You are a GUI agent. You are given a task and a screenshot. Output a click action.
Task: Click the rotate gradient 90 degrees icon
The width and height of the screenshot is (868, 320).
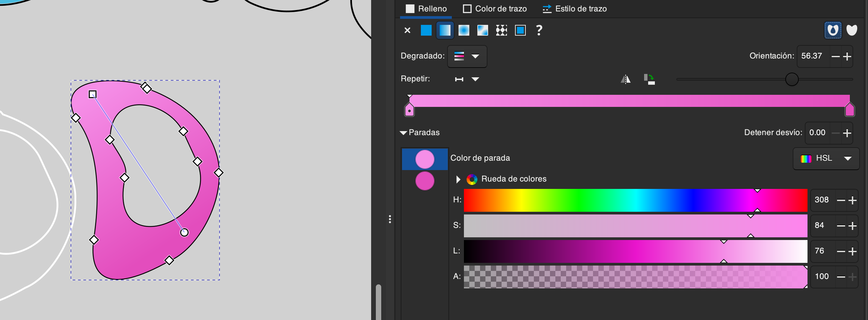649,79
